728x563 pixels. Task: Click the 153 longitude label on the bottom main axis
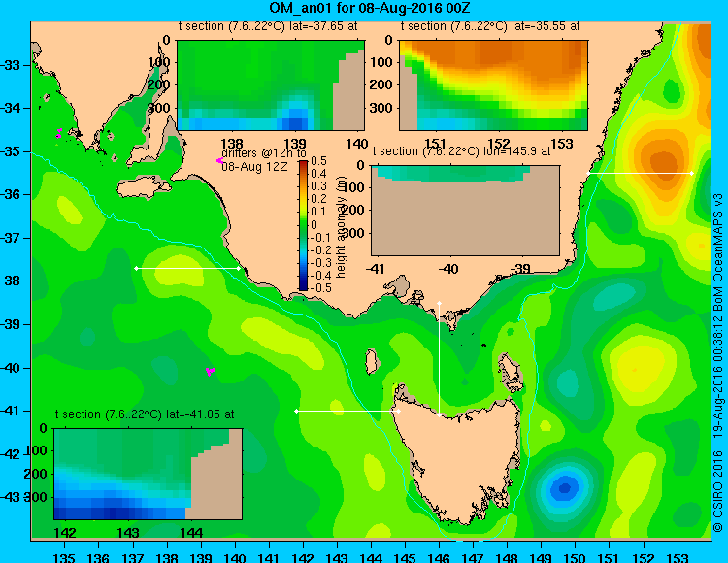pyautogui.click(x=678, y=557)
